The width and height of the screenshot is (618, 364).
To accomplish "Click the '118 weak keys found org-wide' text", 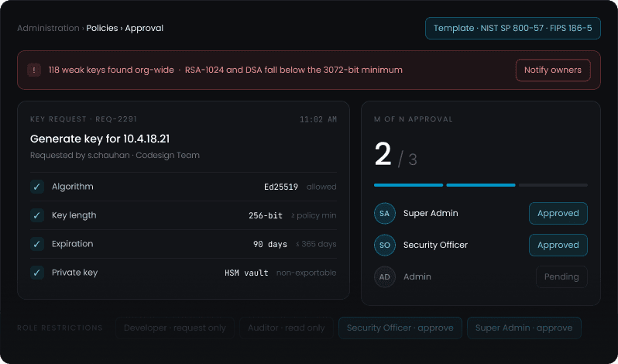I will 112,70.
